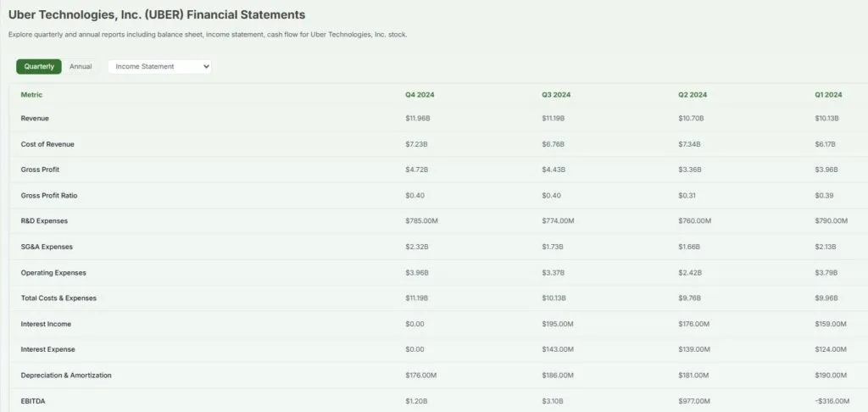Select the SG&A Expenses row label

[47, 247]
